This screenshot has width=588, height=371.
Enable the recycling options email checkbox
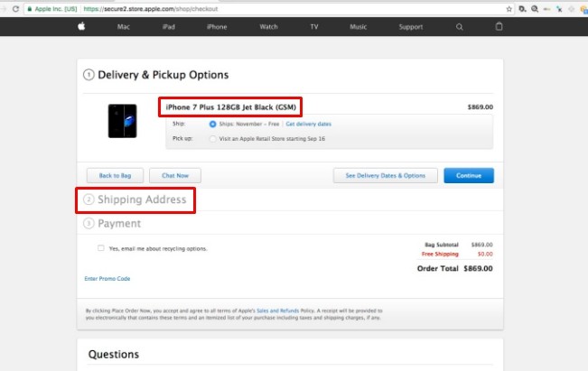[x=100, y=248]
